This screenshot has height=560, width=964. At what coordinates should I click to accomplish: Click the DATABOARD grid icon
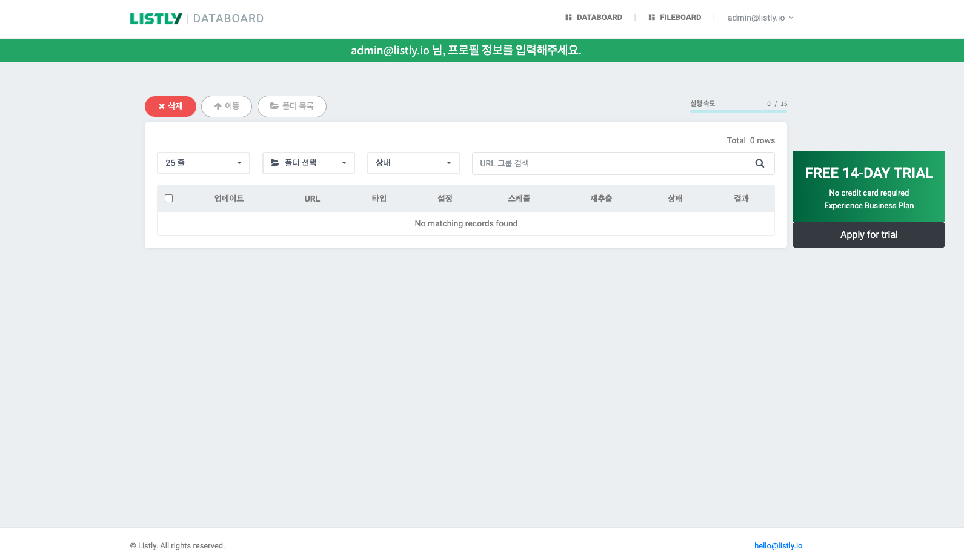(568, 18)
